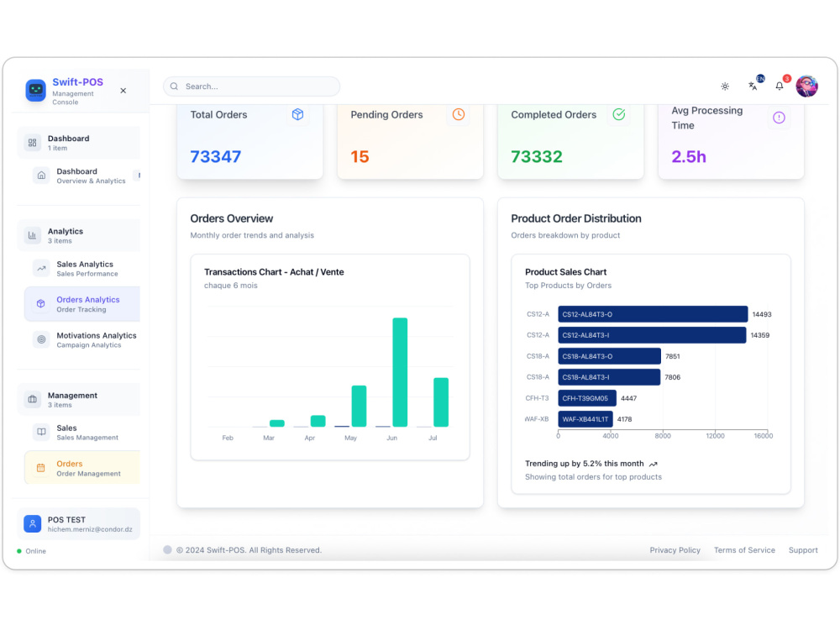
Task: Click the Swift-POS robot logo icon
Action: pos(36,90)
